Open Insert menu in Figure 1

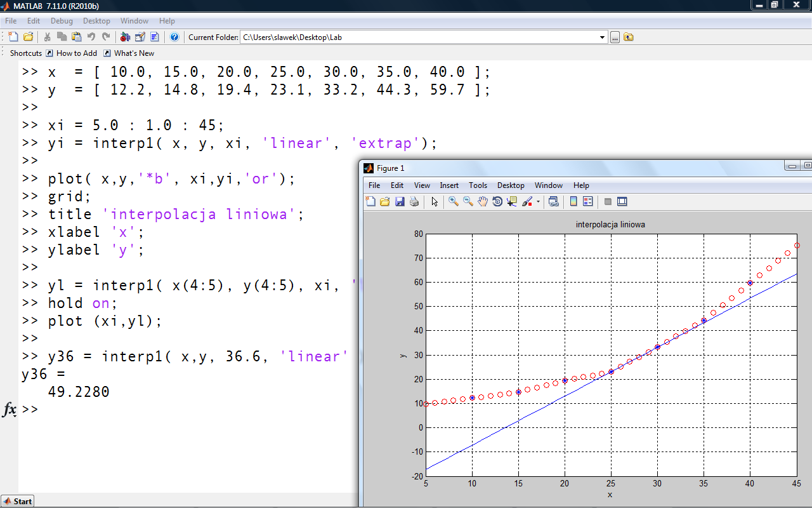click(x=449, y=185)
